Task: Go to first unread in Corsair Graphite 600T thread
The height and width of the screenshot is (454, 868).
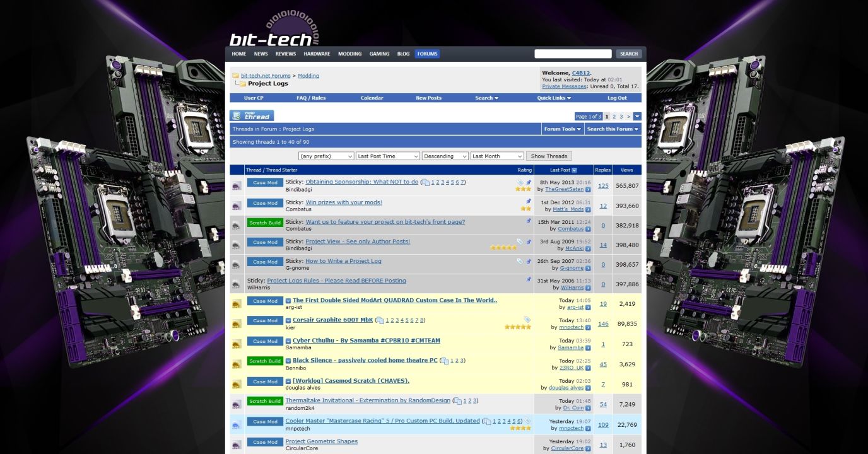Action: click(288, 320)
